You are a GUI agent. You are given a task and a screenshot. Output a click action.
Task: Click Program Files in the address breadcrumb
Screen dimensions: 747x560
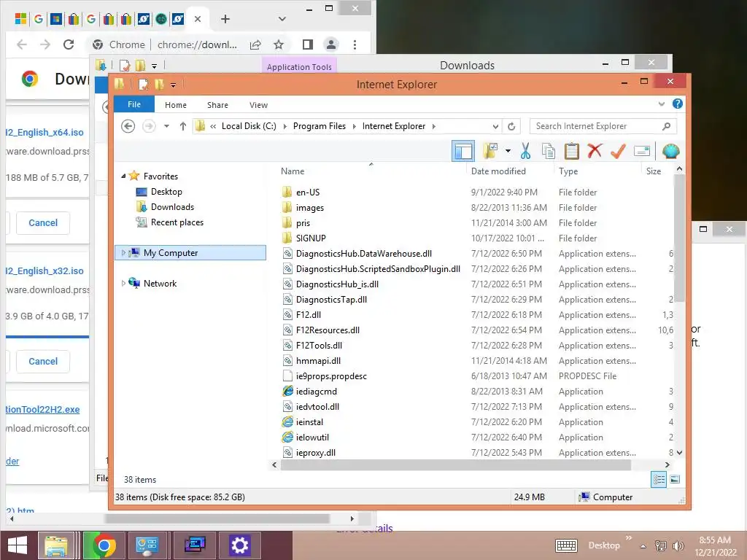coord(320,126)
